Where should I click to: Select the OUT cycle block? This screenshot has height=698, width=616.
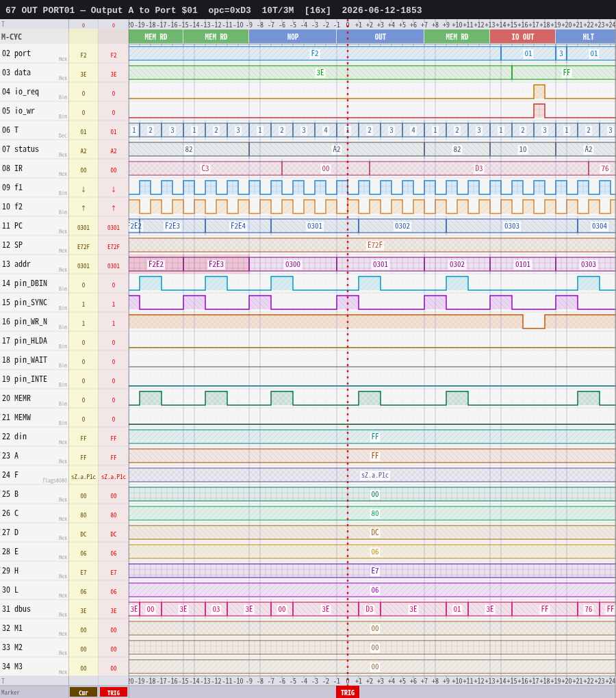(x=380, y=36)
